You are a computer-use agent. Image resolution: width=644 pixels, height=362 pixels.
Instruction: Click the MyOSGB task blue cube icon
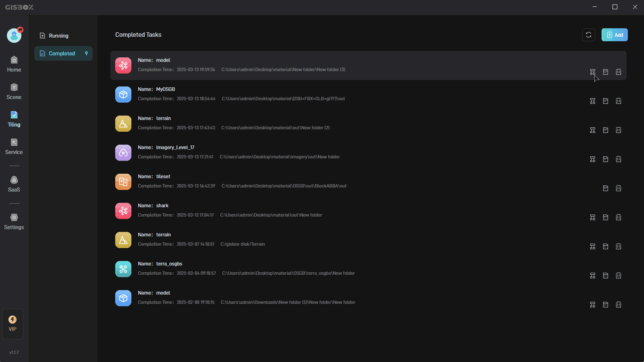pyautogui.click(x=123, y=95)
